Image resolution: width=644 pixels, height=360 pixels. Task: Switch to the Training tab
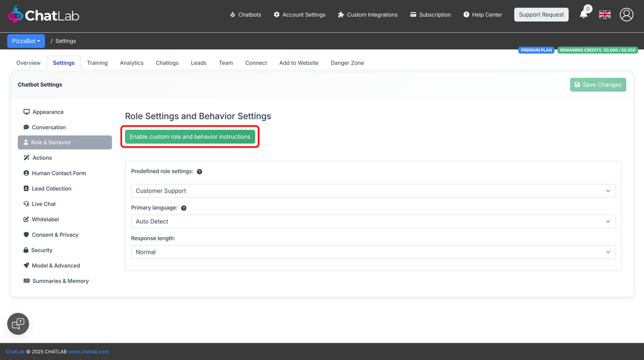point(97,63)
